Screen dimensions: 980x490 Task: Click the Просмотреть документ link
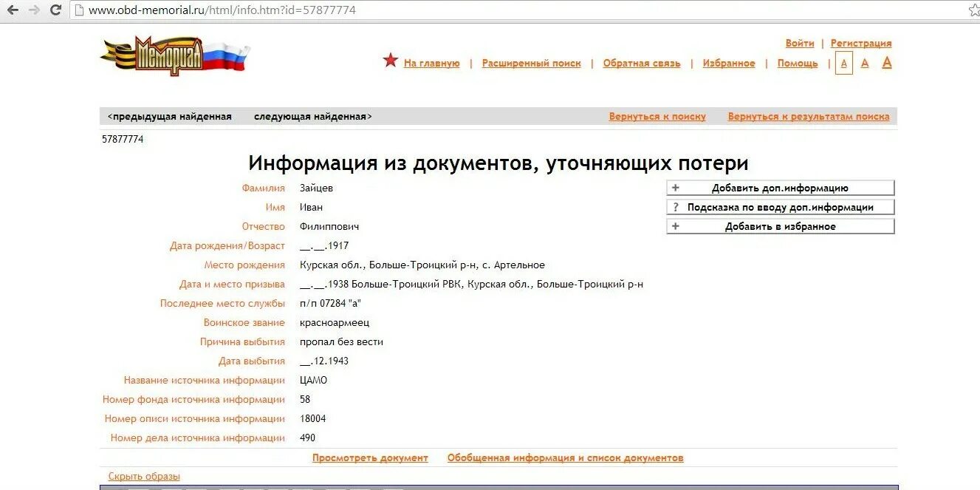coord(370,458)
